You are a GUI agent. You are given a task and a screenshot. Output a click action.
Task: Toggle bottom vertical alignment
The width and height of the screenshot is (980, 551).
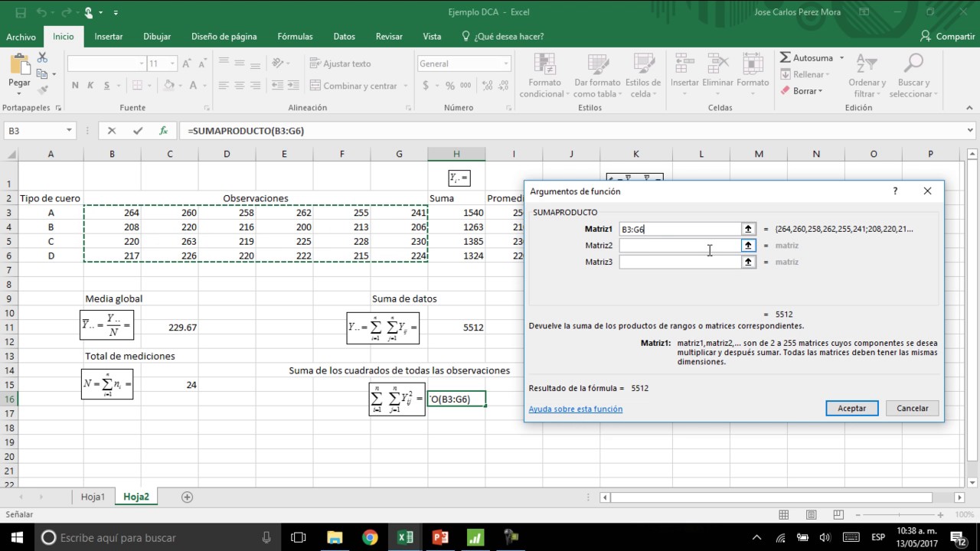256,64
